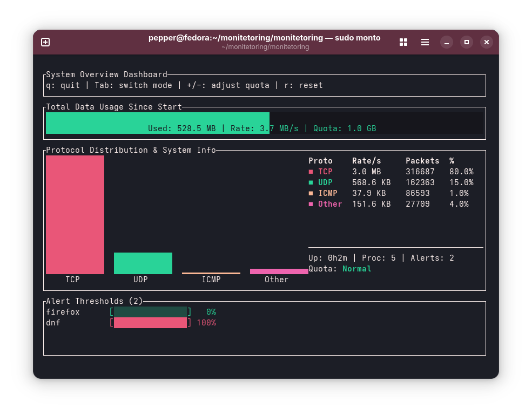
Task: Click the '4.0%' value
Action: click(x=459, y=204)
